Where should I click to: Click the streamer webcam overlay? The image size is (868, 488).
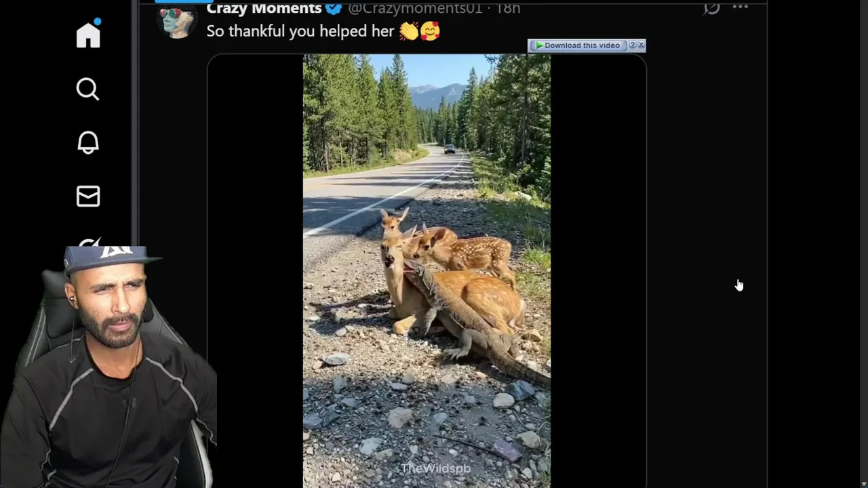pos(108,367)
